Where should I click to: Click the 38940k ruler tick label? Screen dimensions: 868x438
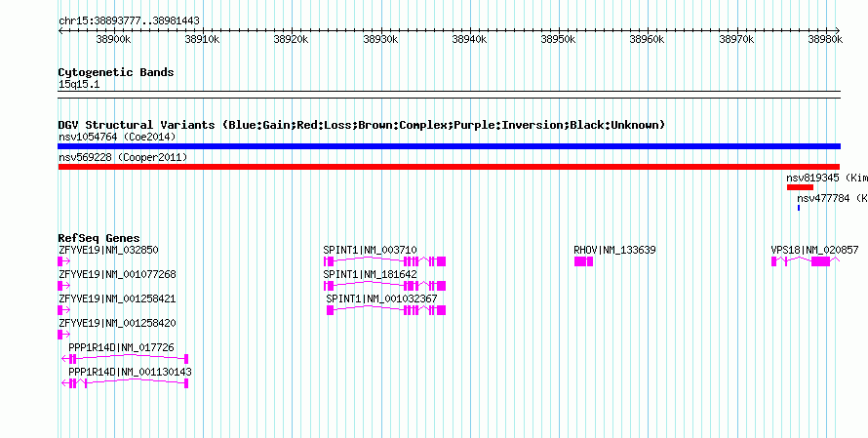point(469,39)
